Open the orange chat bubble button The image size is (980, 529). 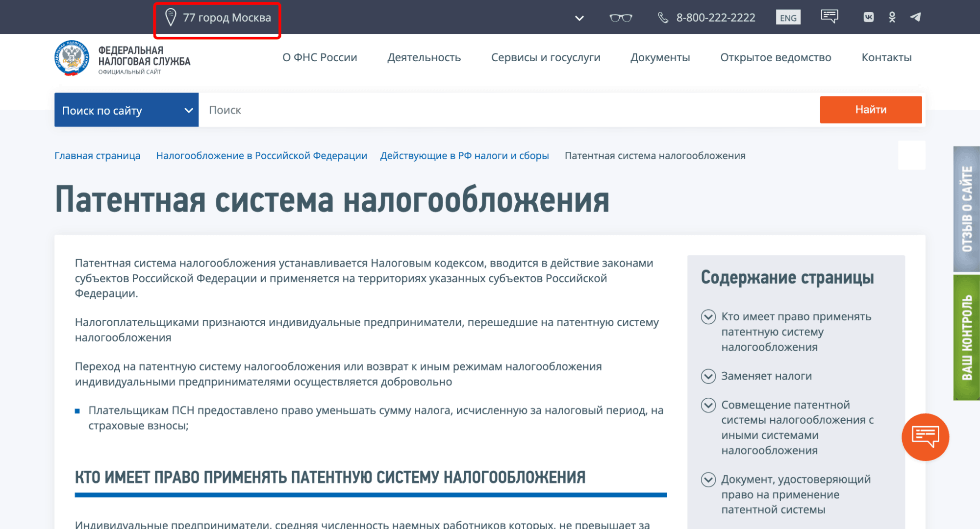point(925,437)
